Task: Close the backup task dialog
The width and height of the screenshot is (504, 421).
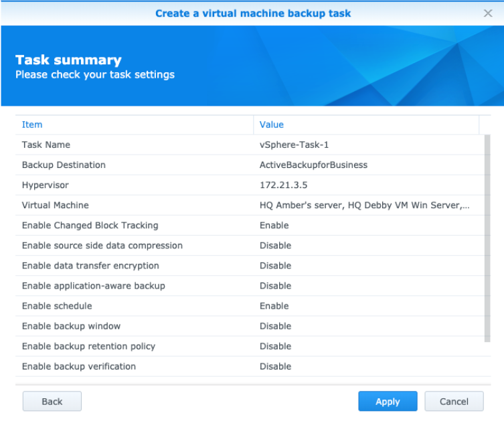Action: pos(488,13)
